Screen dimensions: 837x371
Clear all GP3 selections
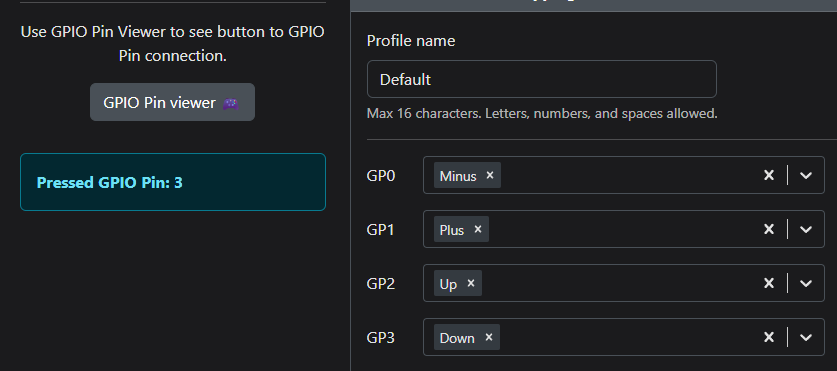point(769,337)
